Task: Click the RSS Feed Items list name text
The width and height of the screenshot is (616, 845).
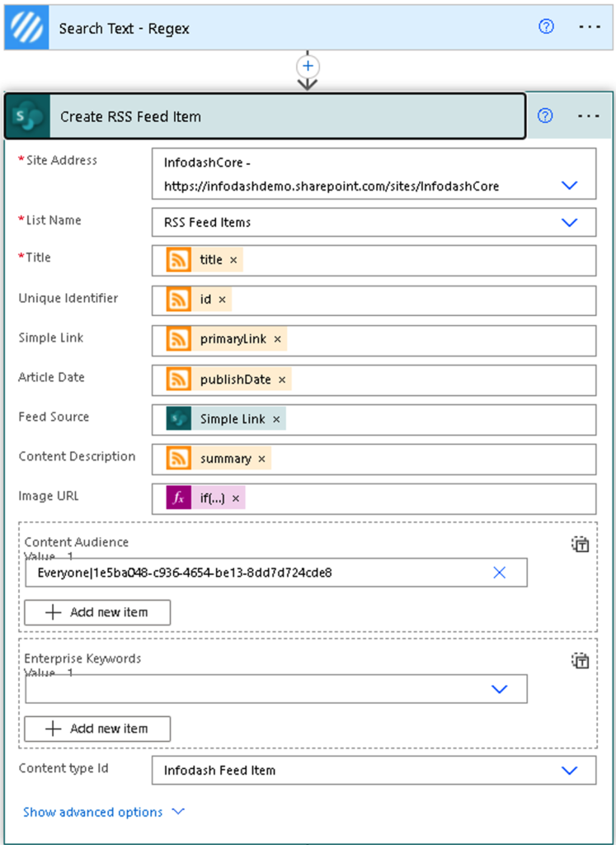Action: [x=207, y=223]
